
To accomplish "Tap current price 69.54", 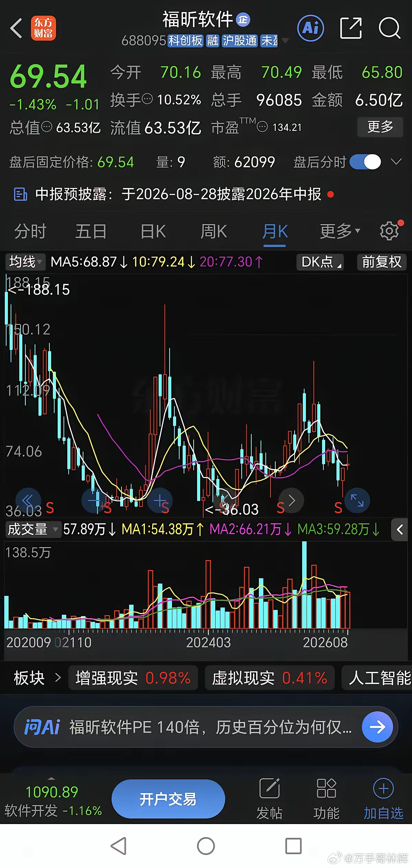I will pos(48,76).
